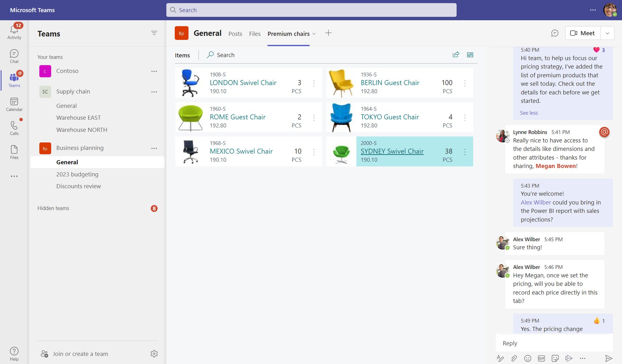
Task: Click the See less link on Megan's message
Action: 528,113
